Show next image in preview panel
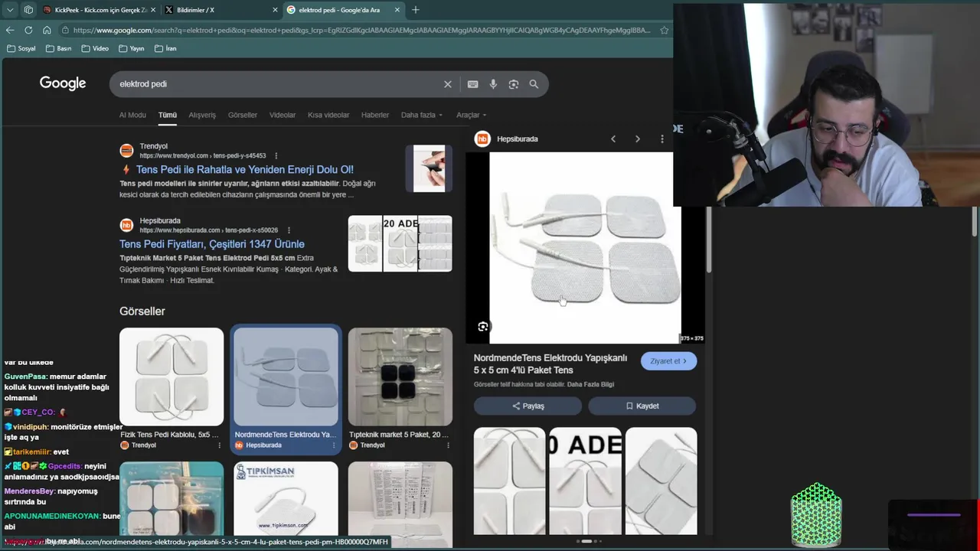 (638, 139)
